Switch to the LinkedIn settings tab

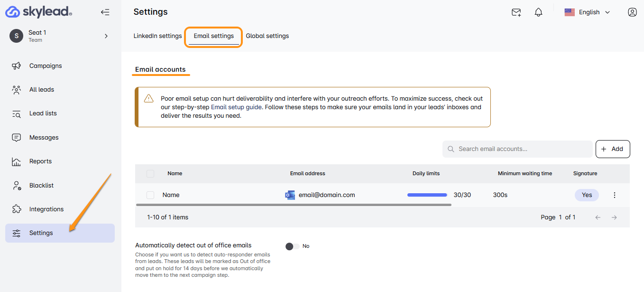coord(157,36)
